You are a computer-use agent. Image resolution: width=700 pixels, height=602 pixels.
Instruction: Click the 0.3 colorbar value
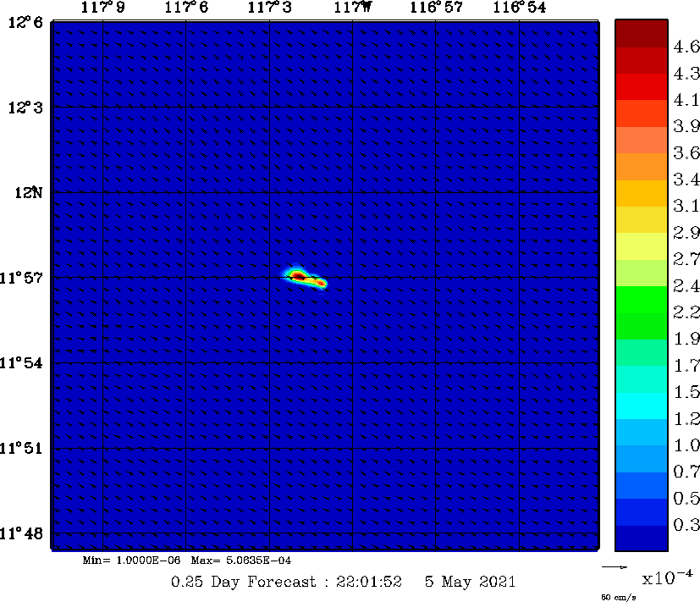tap(686, 524)
